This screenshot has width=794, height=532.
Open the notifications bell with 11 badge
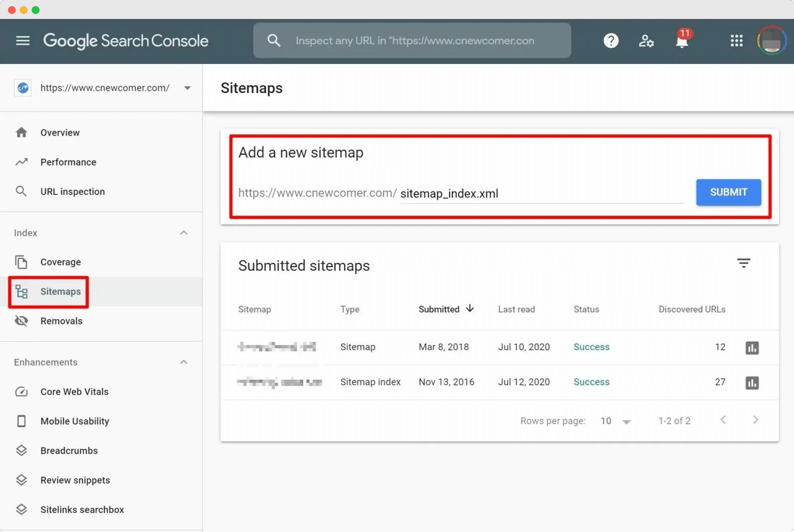682,40
